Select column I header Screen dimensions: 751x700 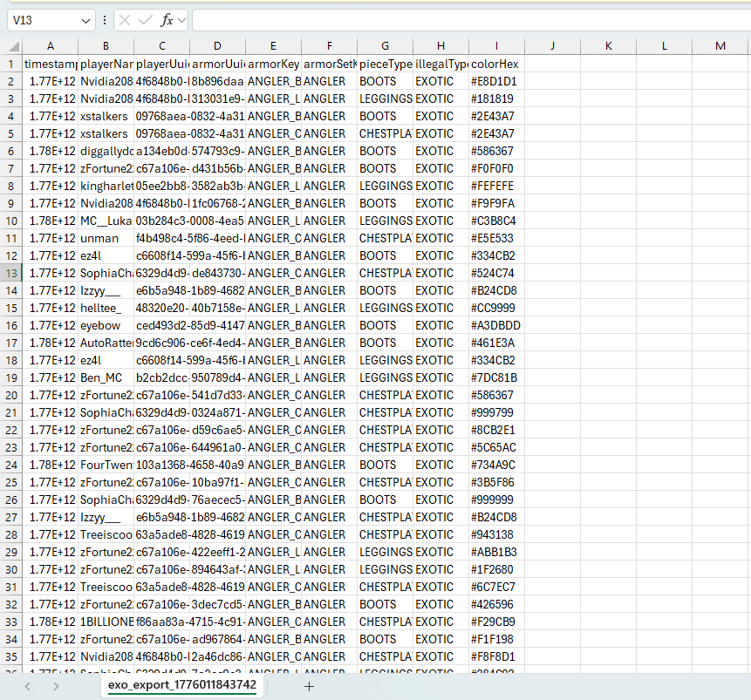click(x=496, y=46)
